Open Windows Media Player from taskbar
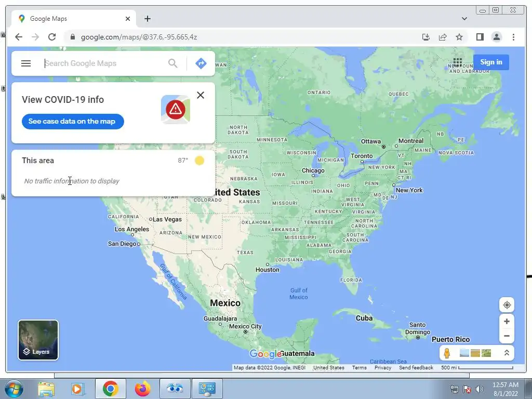 click(77, 389)
